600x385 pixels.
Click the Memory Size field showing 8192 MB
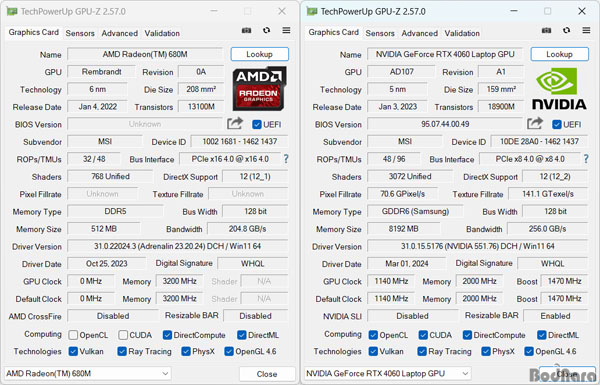tap(404, 229)
